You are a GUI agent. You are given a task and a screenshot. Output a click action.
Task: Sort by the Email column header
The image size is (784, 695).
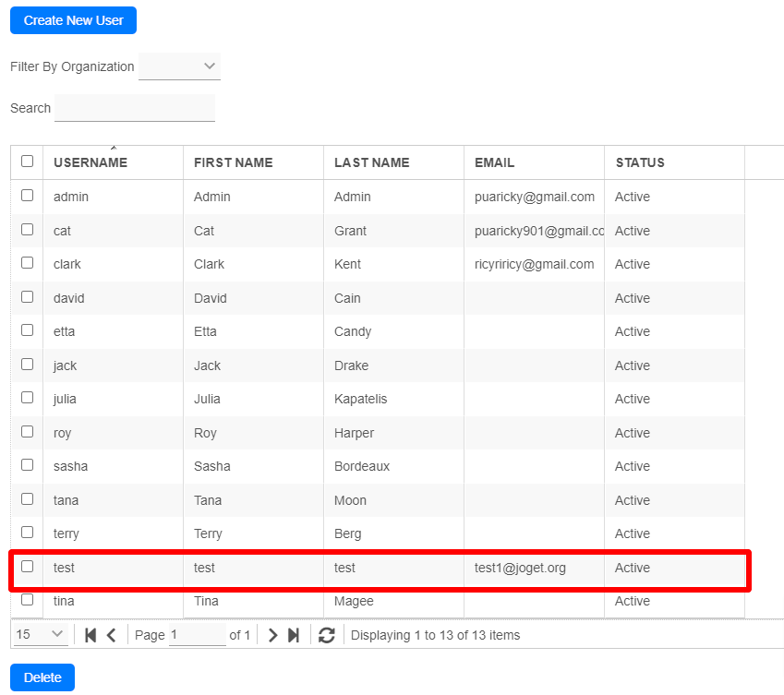click(x=494, y=162)
